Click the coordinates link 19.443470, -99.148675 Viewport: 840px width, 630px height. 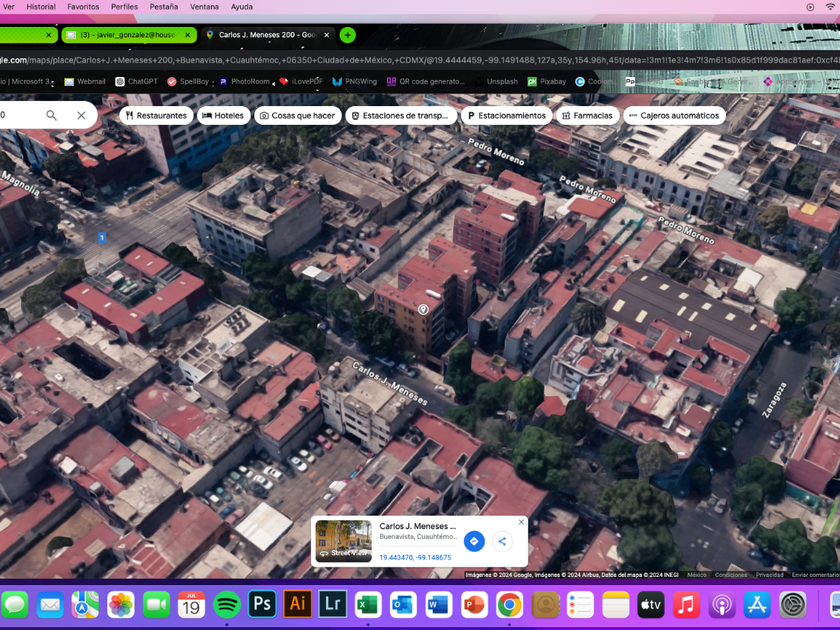[x=415, y=557]
